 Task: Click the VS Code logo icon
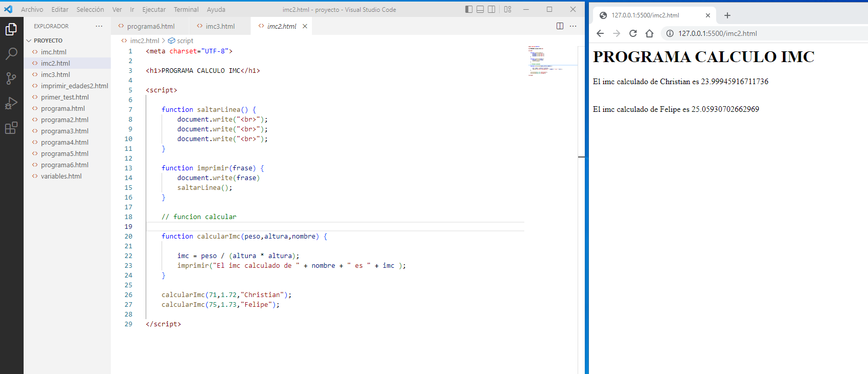[x=8, y=9]
